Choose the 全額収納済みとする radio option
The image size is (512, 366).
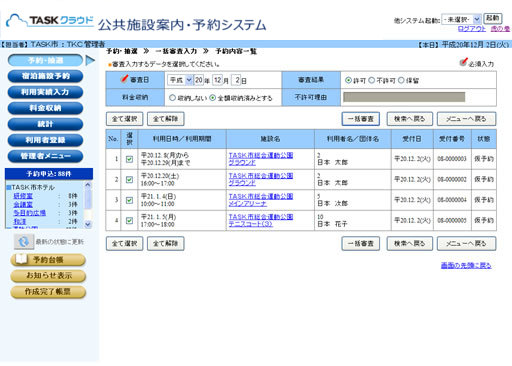pos(213,98)
